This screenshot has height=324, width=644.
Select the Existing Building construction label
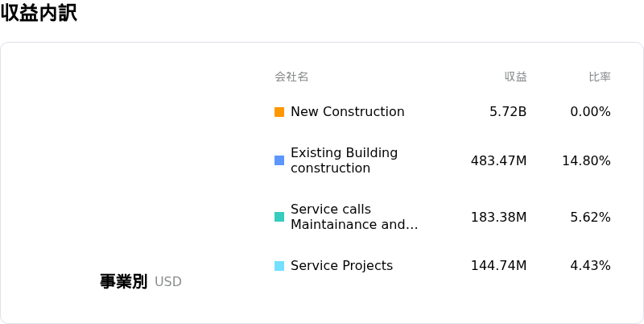tap(345, 160)
